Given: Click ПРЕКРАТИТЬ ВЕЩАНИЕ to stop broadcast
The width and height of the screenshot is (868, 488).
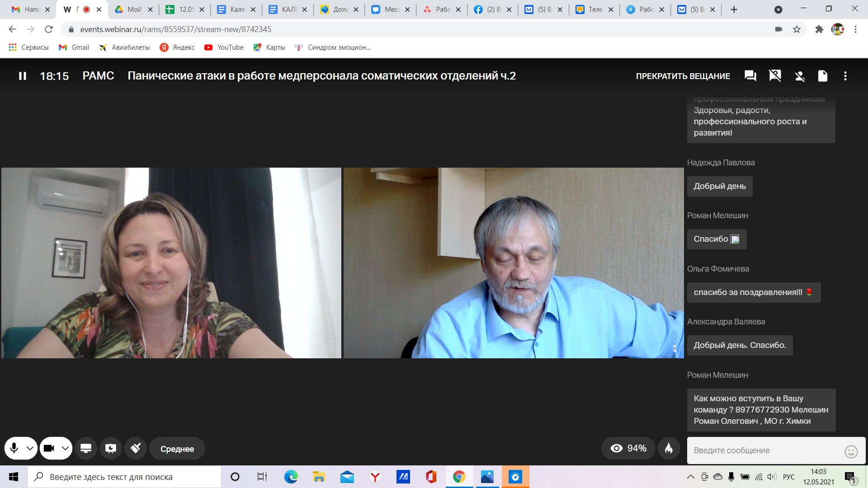Looking at the screenshot, I should click(x=683, y=76).
